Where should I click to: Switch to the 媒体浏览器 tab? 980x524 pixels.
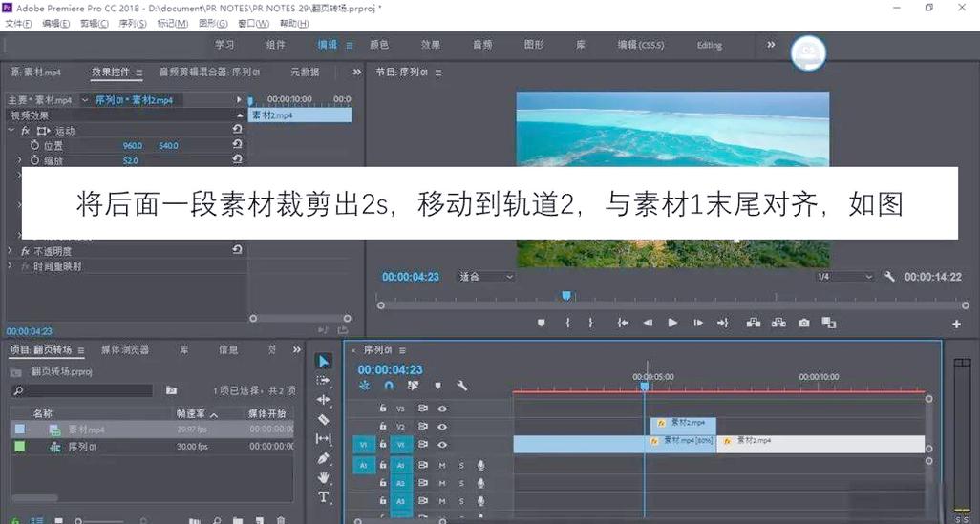click(125, 349)
